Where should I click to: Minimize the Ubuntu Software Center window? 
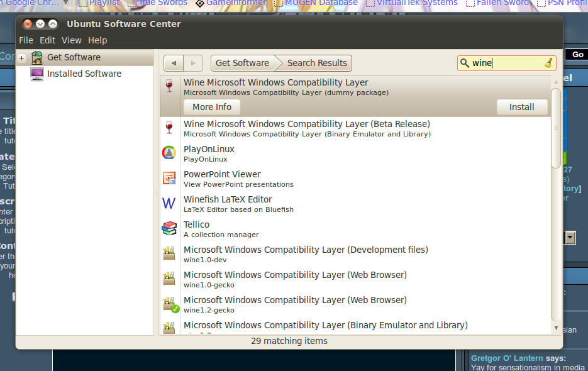point(40,24)
